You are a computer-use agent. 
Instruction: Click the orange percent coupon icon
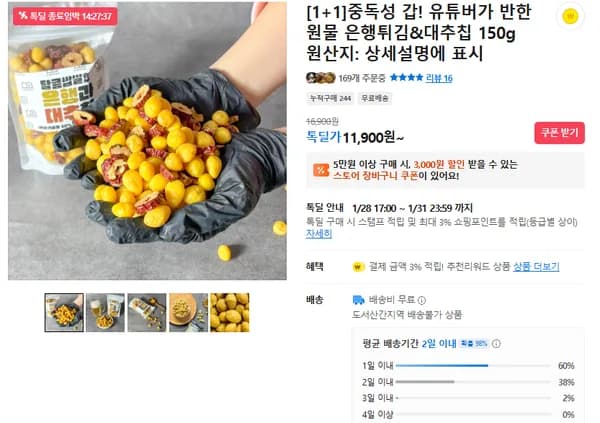click(x=321, y=170)
